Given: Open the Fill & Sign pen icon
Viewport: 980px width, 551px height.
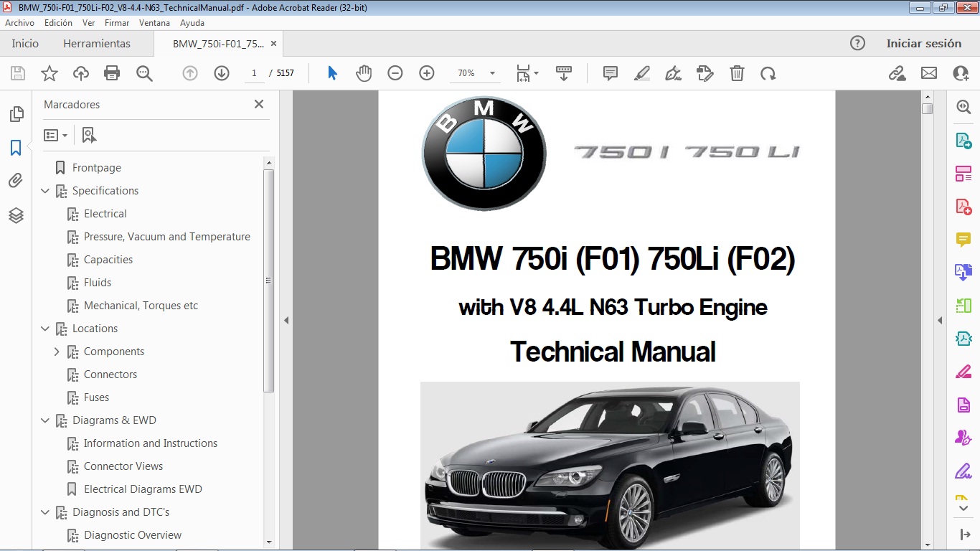Looking at the screenshot, I should (673, 72).
